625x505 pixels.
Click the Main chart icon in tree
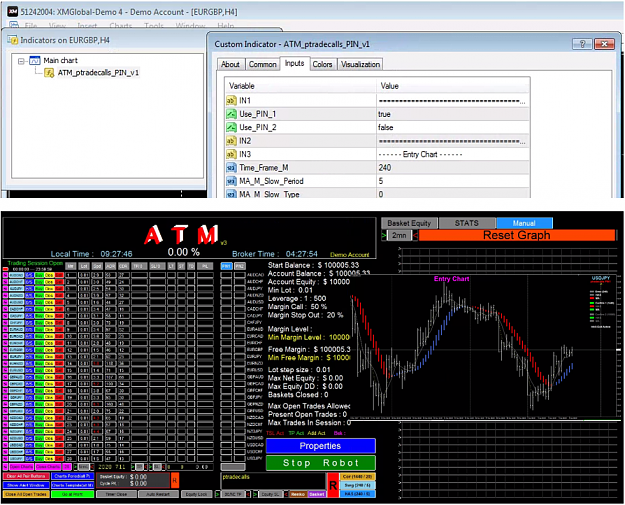tap(35, 61)
